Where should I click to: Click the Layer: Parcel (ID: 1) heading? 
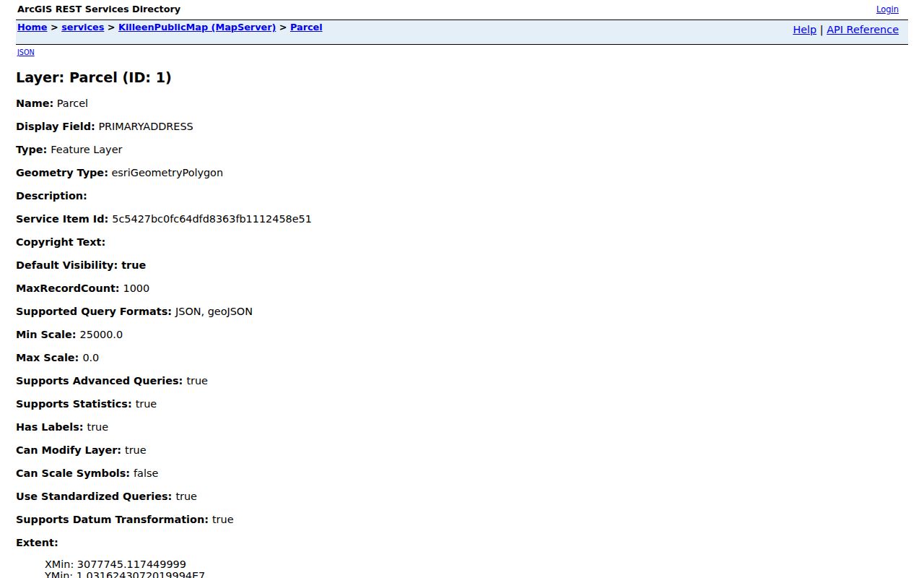[x=94, y=77]
